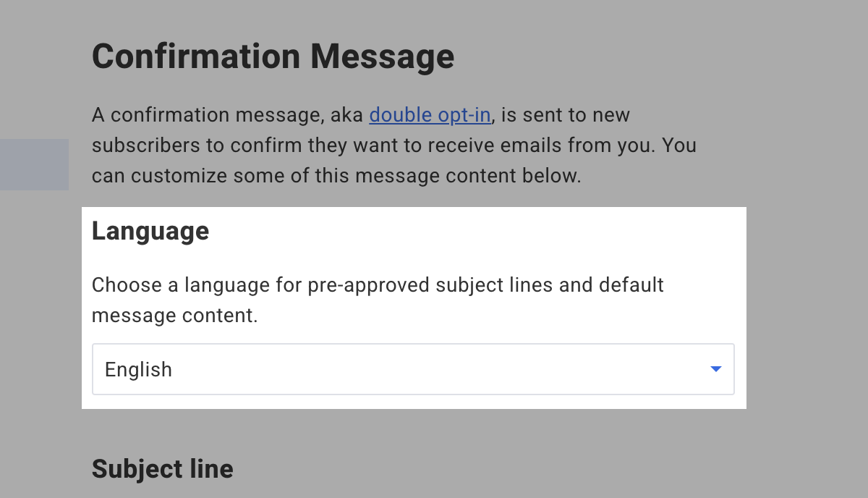Click the Subject line heading
Screen dimensions: 868x498
coord(162,468)
